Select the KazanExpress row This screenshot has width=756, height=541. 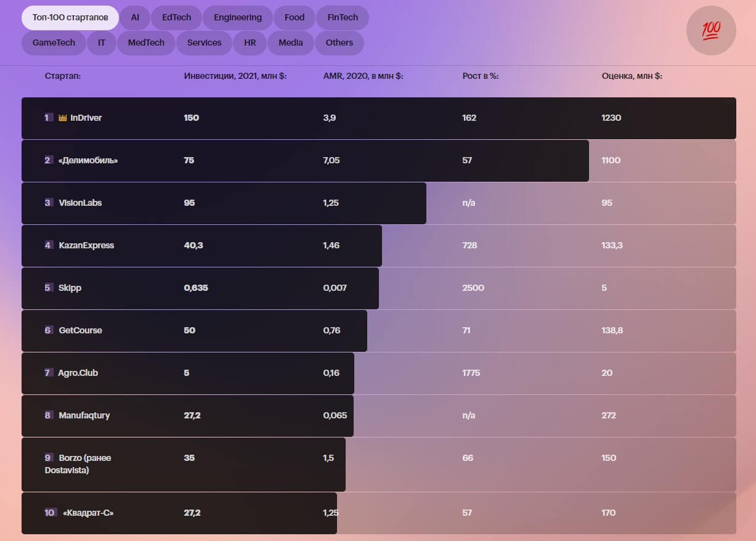coord(86,245)
